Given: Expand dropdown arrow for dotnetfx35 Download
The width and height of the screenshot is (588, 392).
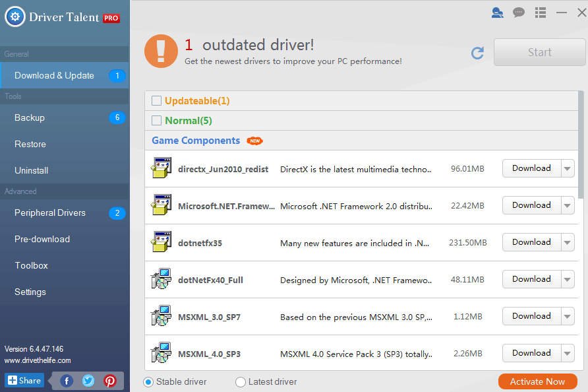Looking at the screenshot, I should [568, 243].
